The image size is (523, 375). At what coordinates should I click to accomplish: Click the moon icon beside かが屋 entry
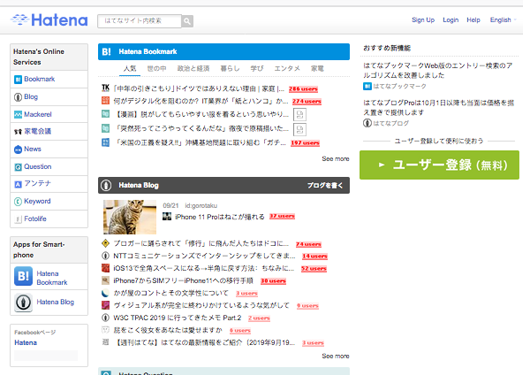point(105,293)
